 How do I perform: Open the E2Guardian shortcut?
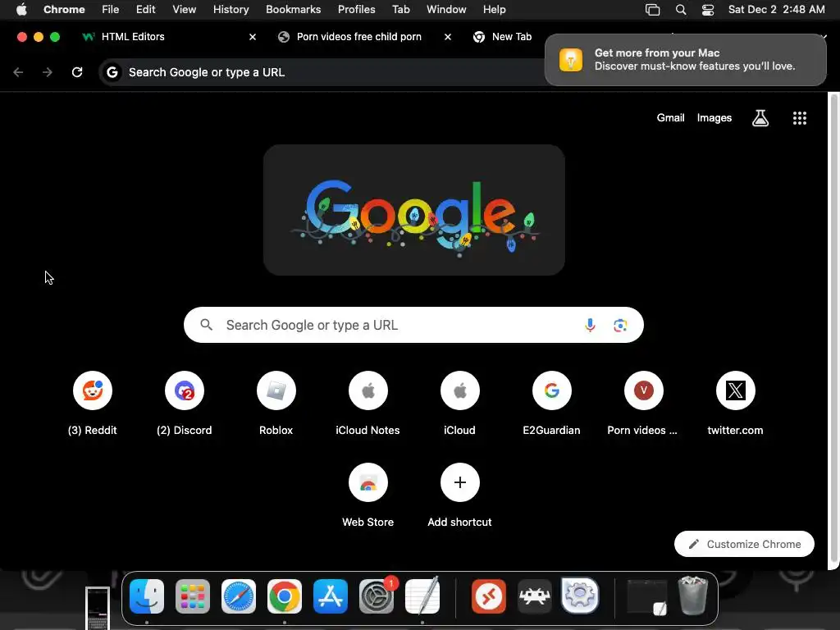(x=552, y=390)
